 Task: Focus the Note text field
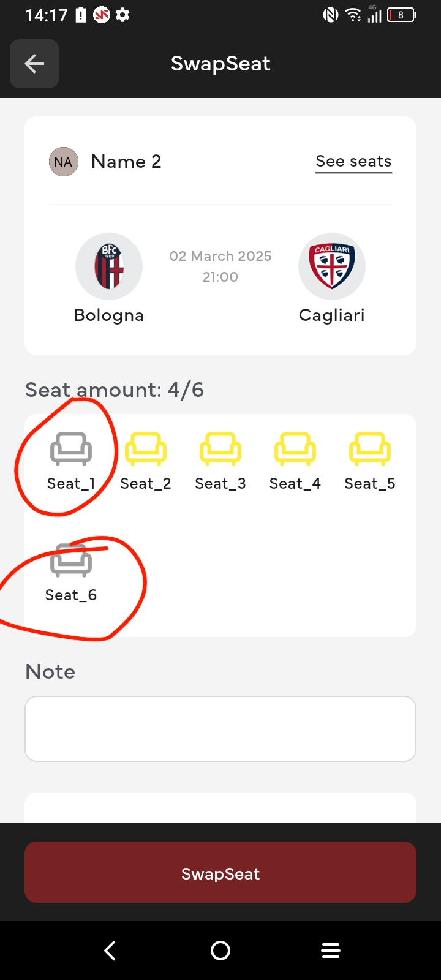(x=221, y=729)
